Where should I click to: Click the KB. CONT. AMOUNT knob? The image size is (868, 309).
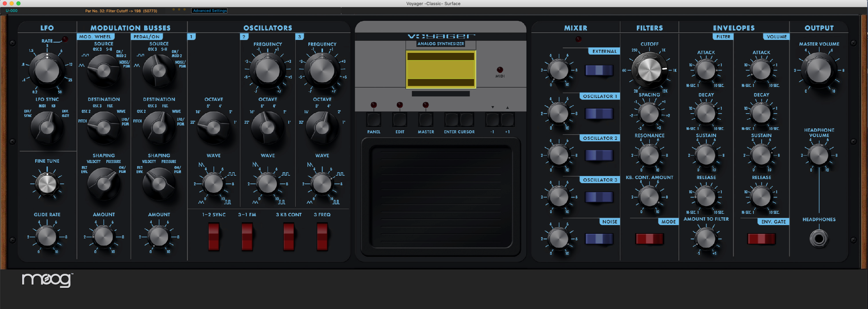click(649, 197)
